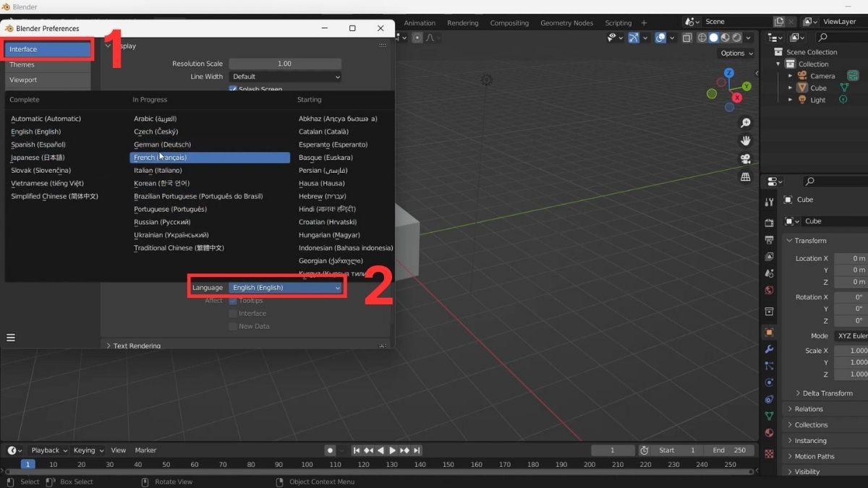Expand the Camera item in outliner
This screenshot has height=488, width=868.
[790, 76]
